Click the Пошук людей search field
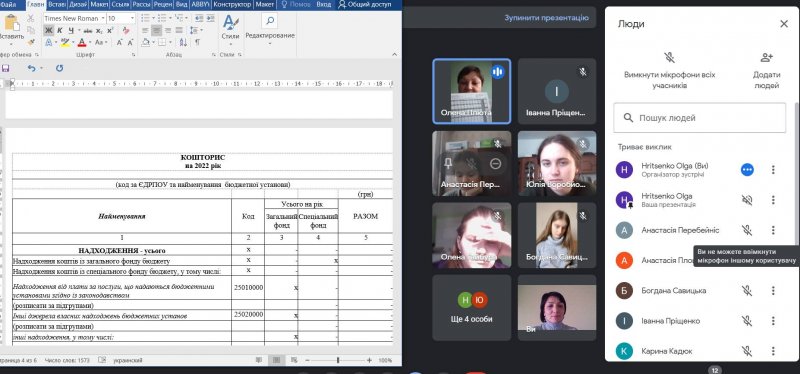The width and height of the screenshot is (800, 374). tap(699, 118)
